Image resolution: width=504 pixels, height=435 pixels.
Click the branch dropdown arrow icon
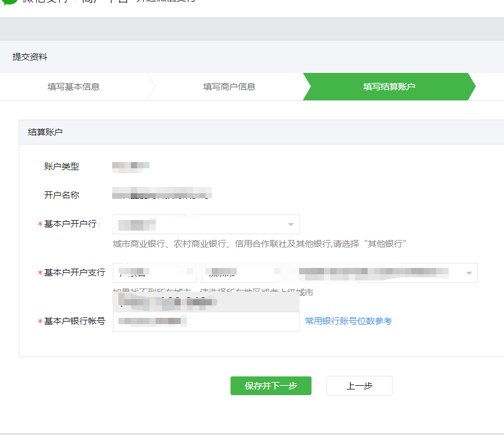[x=468, y=273]
